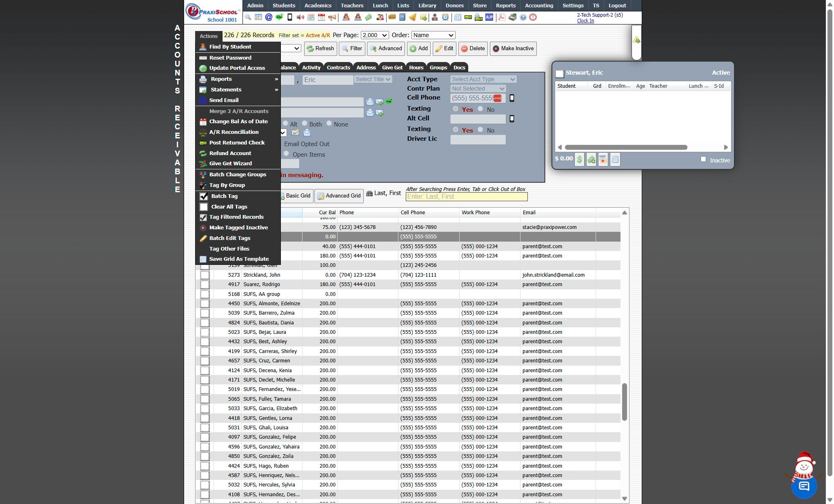Click the megaphone announcement toolbar icon
This screenshot has height=504, width=834.
pos(332,17)
